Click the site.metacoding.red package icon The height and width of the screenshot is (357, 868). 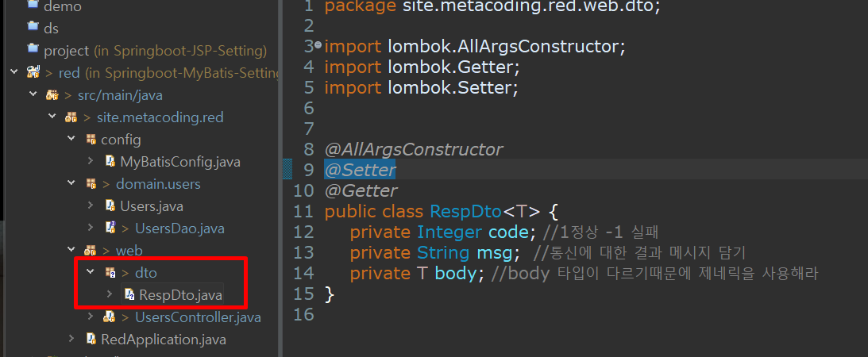71,117
